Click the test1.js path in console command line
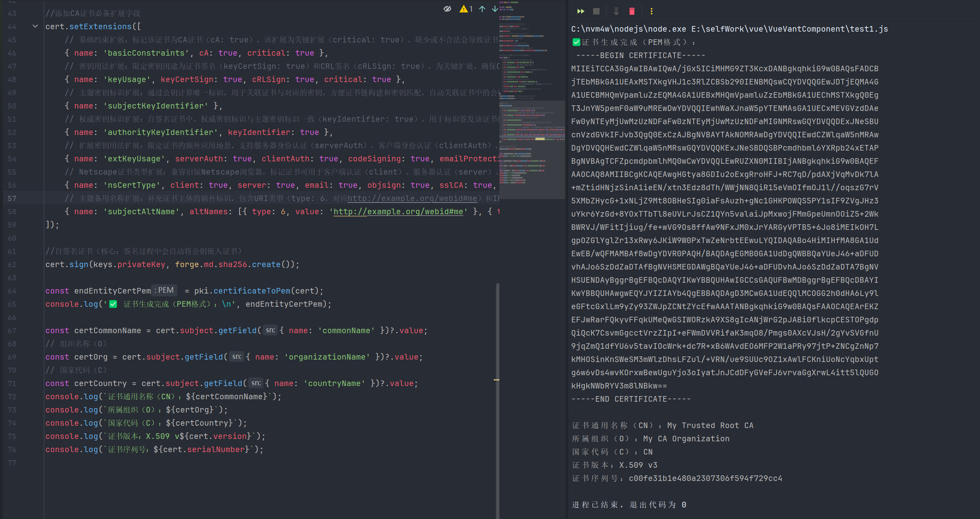This screenshot has height=519, width=980. 869,29
